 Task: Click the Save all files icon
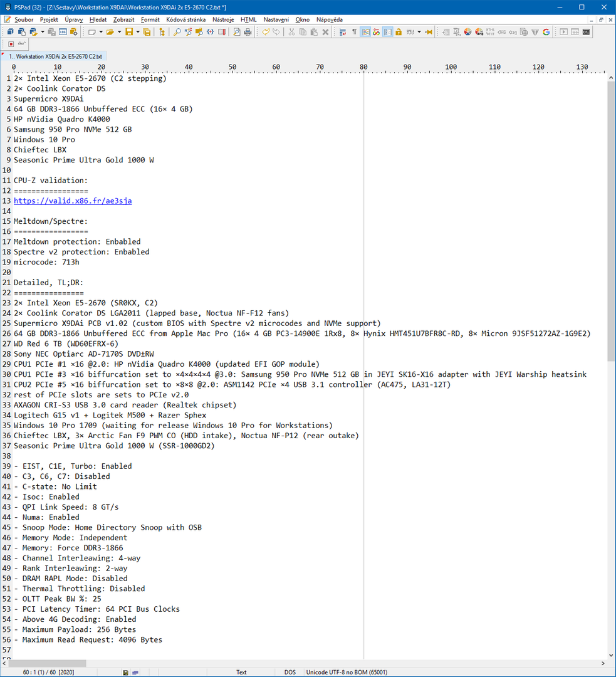point(147,32)
